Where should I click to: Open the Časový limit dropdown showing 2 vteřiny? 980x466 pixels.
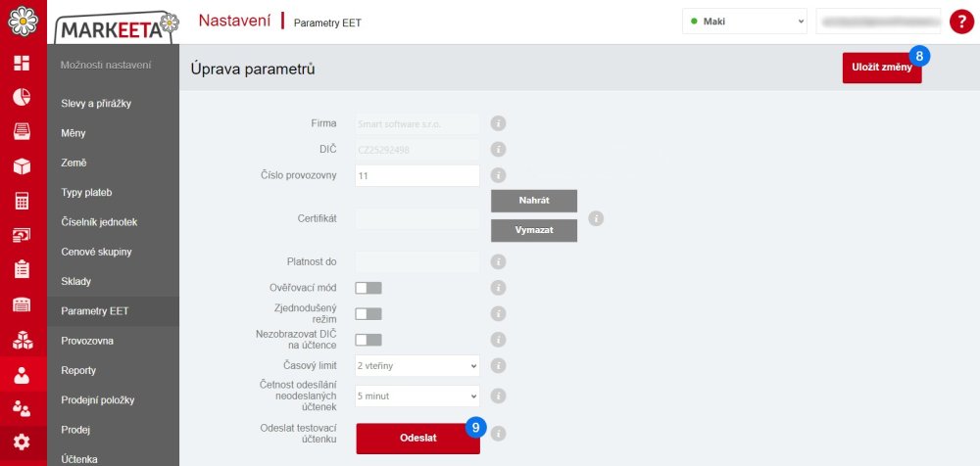tap(416, 366)
